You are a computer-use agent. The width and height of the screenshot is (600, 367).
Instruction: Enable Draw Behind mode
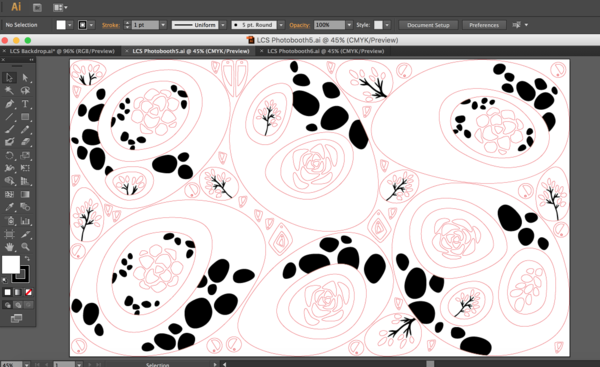coord(18,305)
